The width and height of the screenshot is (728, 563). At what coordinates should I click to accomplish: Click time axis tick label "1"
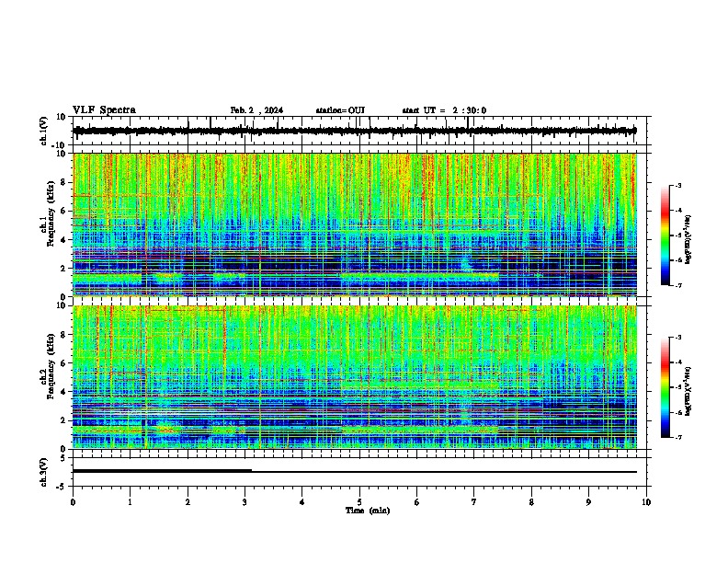(130, 502)
